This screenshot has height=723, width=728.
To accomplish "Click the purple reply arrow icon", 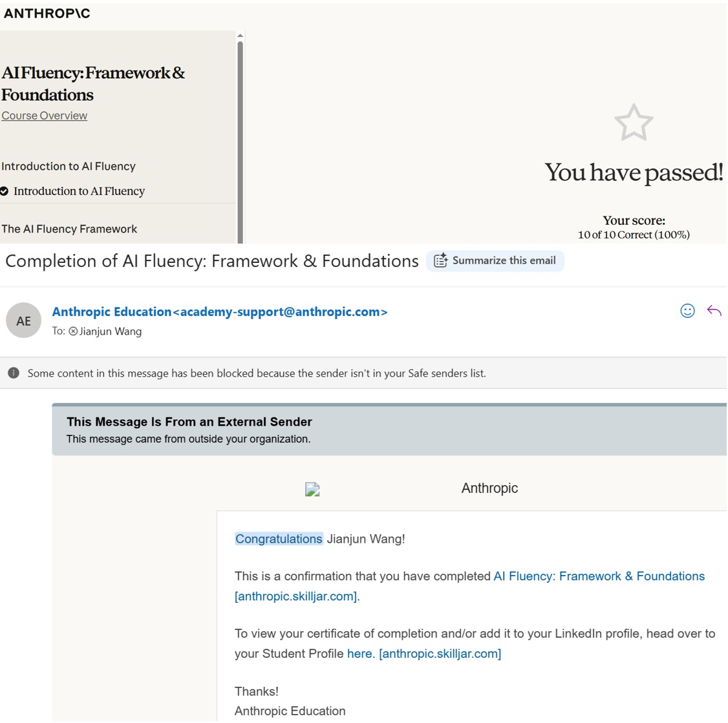I will (x=714, y=311).
